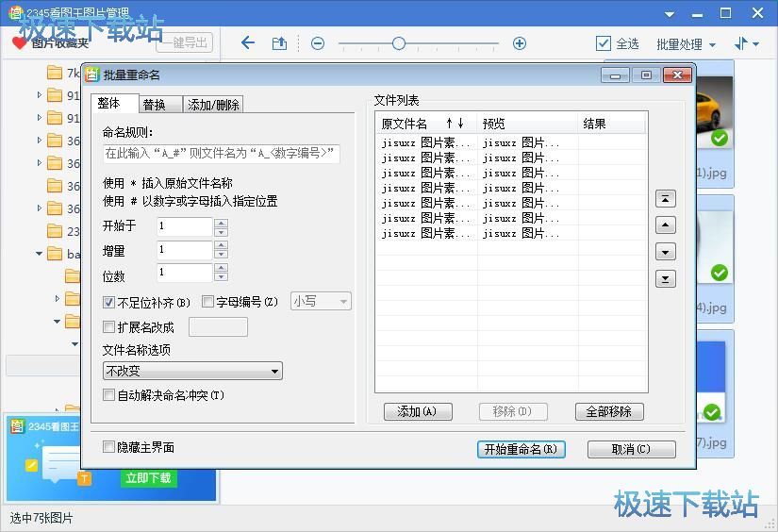
Task: Open the app menu triangle in title bar
Action: click(x=670, y=14)
